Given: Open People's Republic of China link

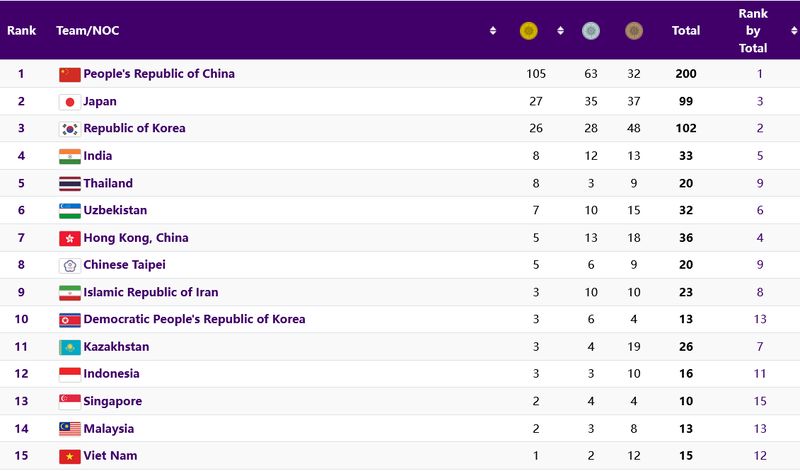Looking at the screenshot, I should (x=159, y=73).
